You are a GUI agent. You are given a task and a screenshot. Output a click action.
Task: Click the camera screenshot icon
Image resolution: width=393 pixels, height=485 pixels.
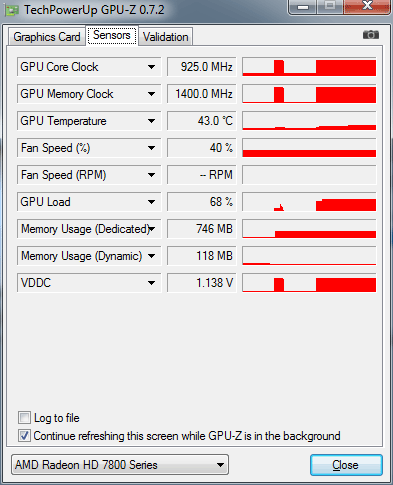click(x=371, y=35)
